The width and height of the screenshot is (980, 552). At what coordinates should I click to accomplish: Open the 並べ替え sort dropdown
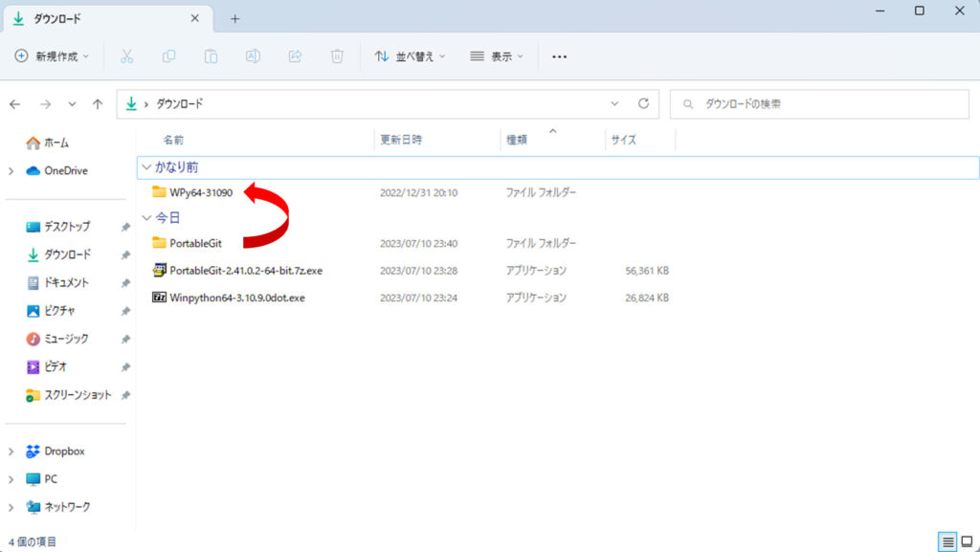pos(410,56)
